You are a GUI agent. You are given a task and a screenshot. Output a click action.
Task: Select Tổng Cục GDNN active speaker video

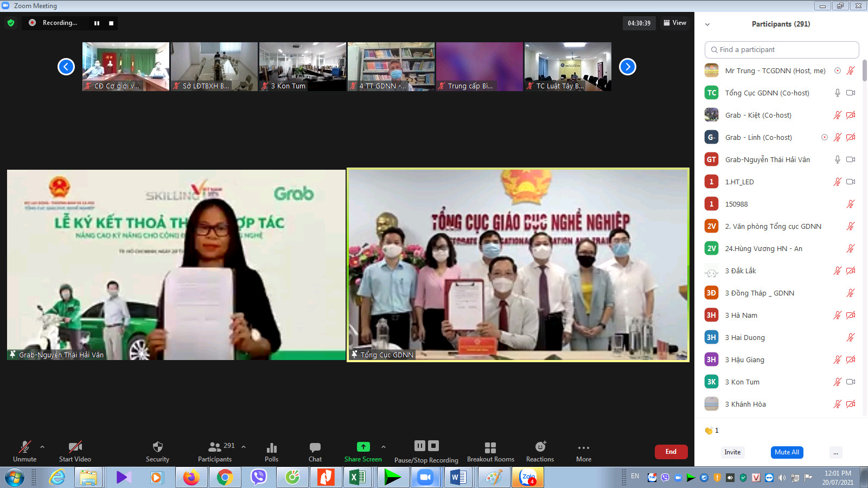click(518, 265)
